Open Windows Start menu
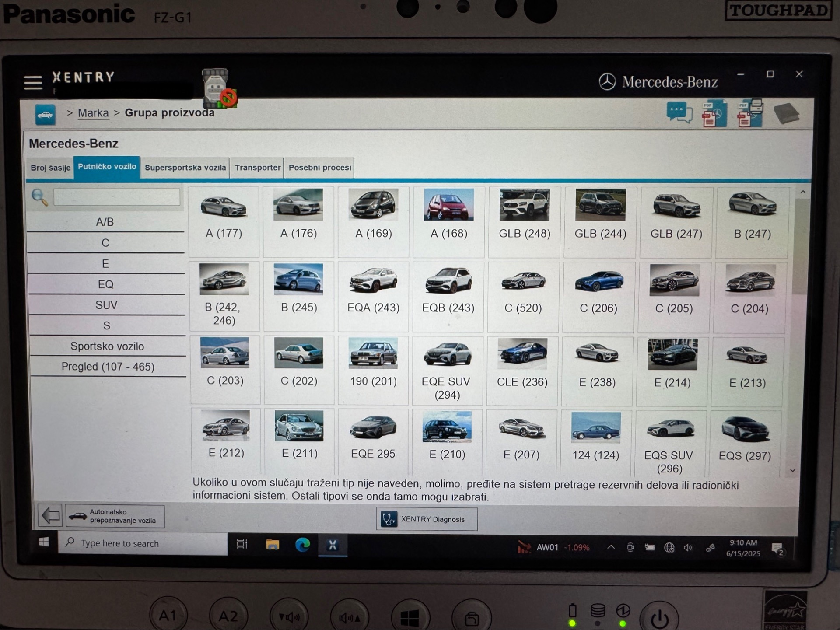 tap(44, 542)
